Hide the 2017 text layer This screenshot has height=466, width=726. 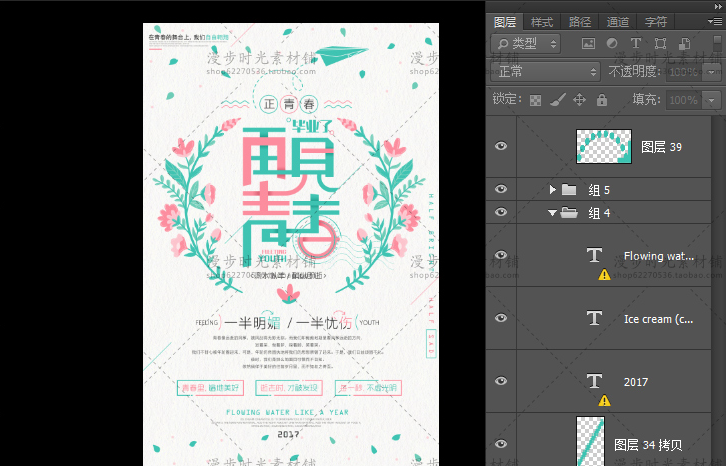click(x=501, y=381)
